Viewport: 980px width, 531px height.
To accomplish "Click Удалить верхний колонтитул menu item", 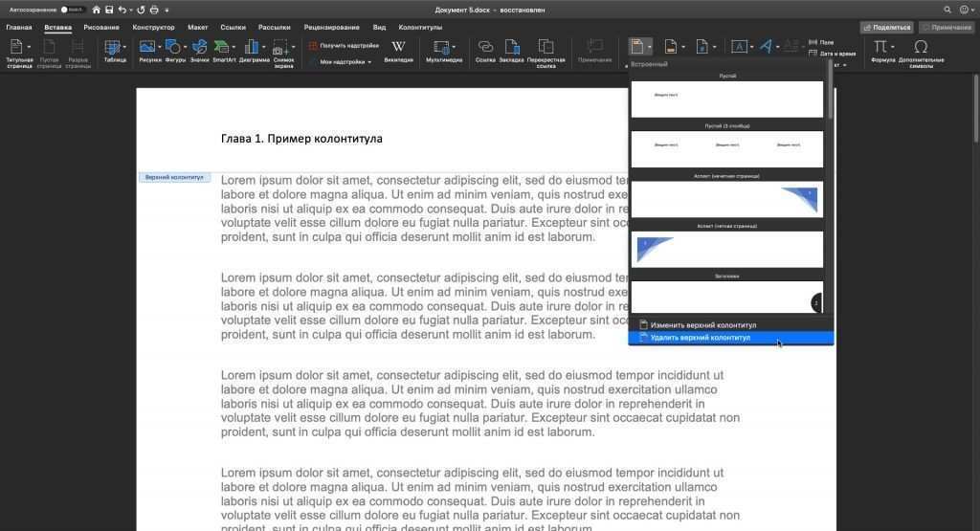I will pos(730,338).
